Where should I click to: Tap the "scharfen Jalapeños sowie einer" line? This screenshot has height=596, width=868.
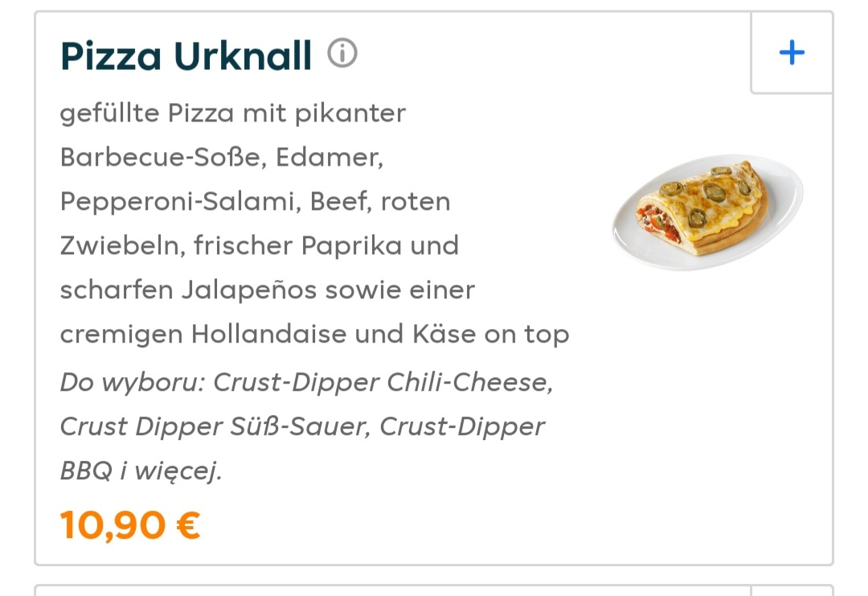[267, 289]
